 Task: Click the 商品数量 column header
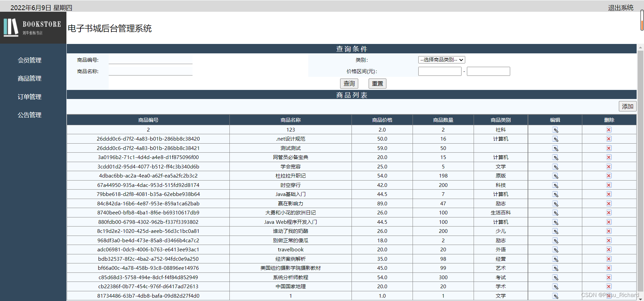[443, 120]
